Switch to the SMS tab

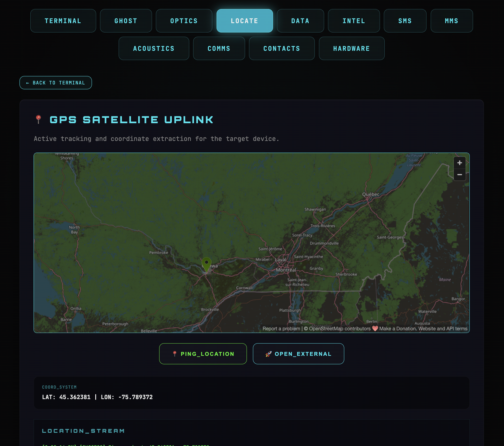(x=405, y=21)
